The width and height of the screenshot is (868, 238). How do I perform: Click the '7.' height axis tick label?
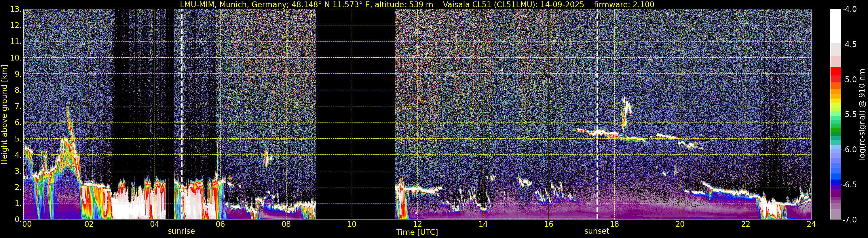[18, 106]
